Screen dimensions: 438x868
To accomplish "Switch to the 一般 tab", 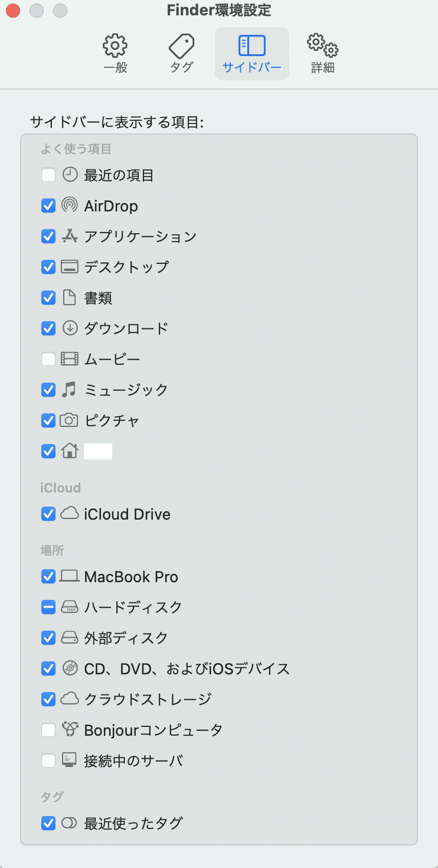I will point(115,53).
